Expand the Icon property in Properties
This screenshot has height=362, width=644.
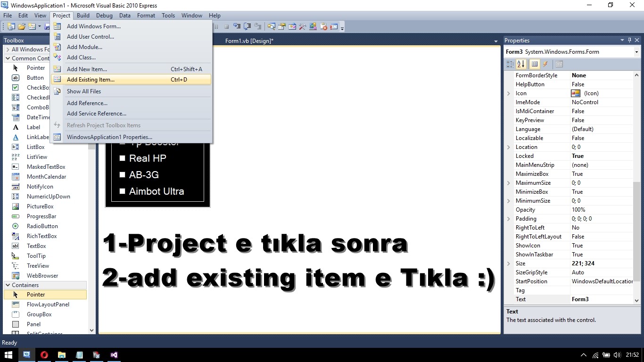[509, 93]
